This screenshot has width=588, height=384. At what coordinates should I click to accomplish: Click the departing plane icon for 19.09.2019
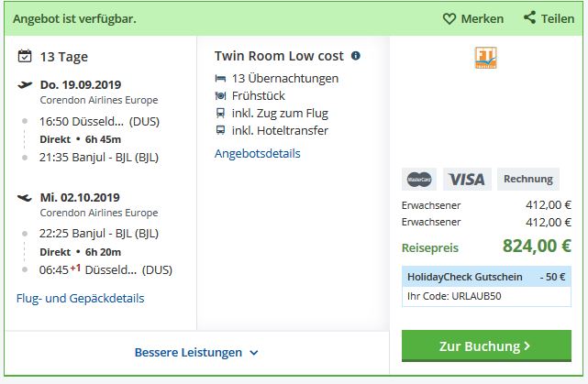tap(25, 84)
